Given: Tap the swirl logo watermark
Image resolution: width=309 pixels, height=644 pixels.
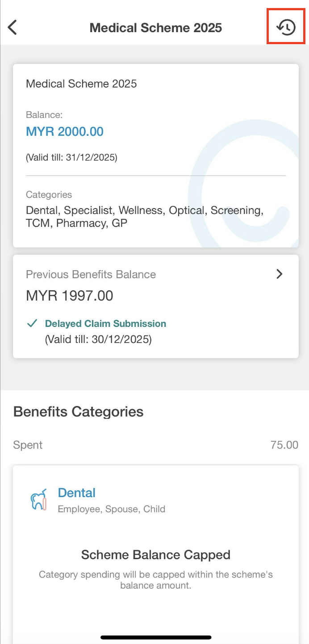Looking at the screenshot, I should (x=243, y=192).
